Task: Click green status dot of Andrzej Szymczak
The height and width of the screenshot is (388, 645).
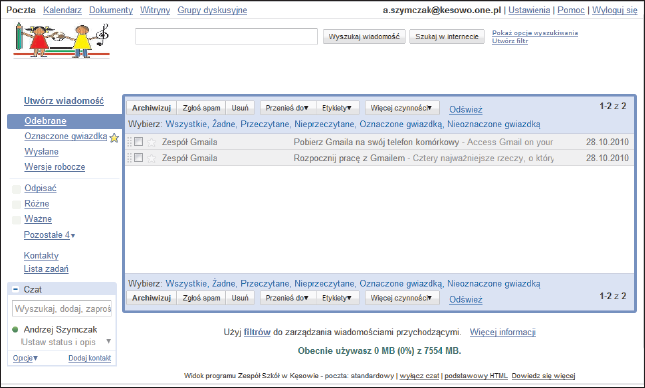Action: click(x=15, y=330)
